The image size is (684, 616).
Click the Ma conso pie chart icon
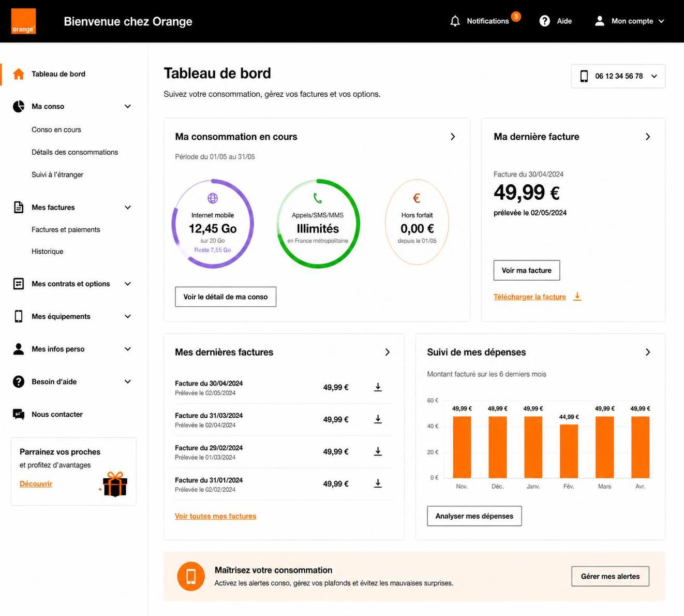(19, 106)
